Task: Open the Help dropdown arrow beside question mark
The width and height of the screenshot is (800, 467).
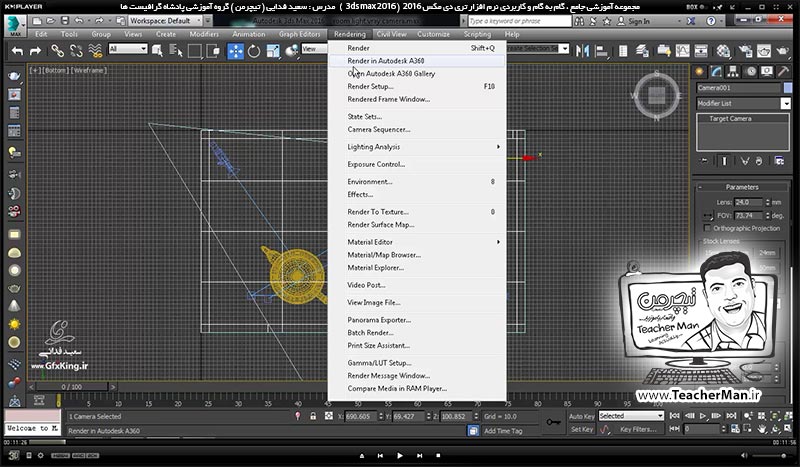Action: 723,21
